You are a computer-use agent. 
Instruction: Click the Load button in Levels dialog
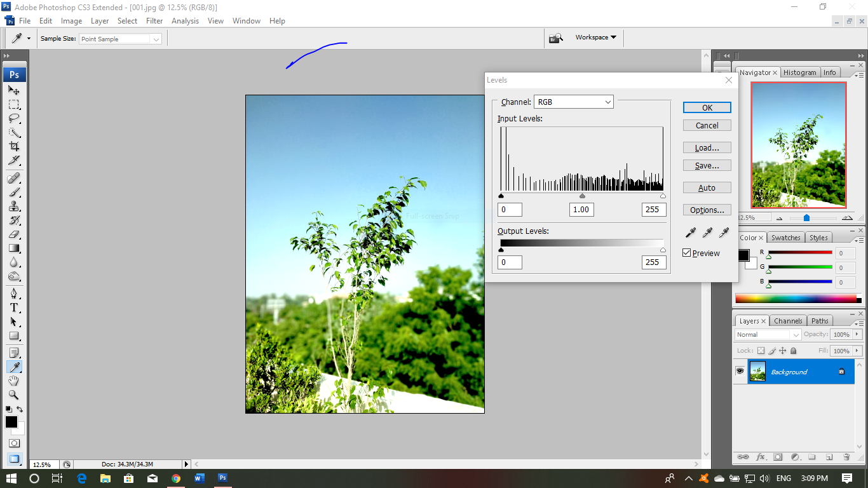click(x=707, y=147)
